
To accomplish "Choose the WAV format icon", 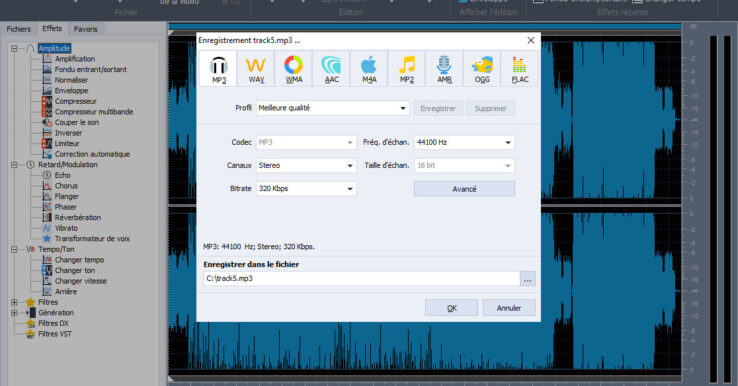I will point(256,69).
